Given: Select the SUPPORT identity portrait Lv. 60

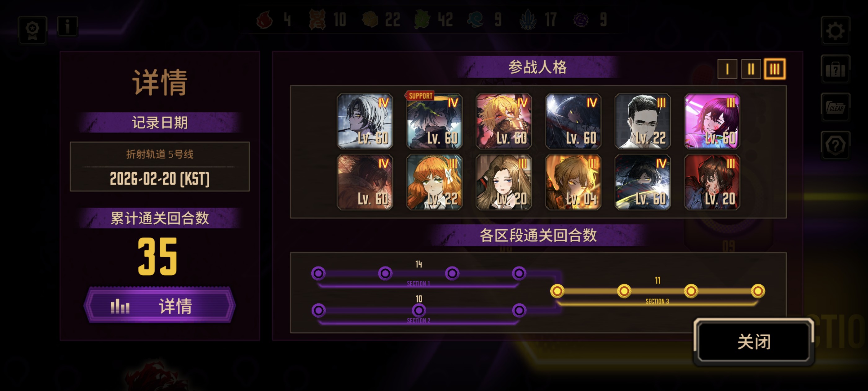Looking at the screenshot, I should [434, 121].
